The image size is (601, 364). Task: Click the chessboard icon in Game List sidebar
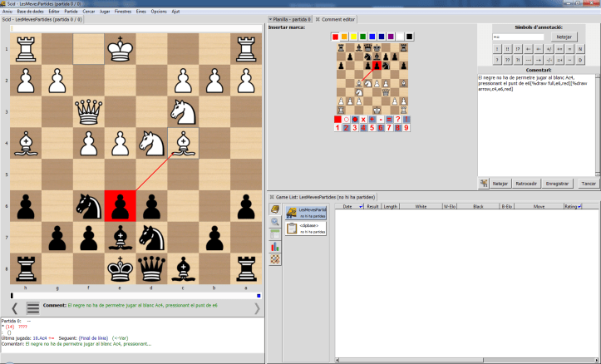(x=275, y=259)
